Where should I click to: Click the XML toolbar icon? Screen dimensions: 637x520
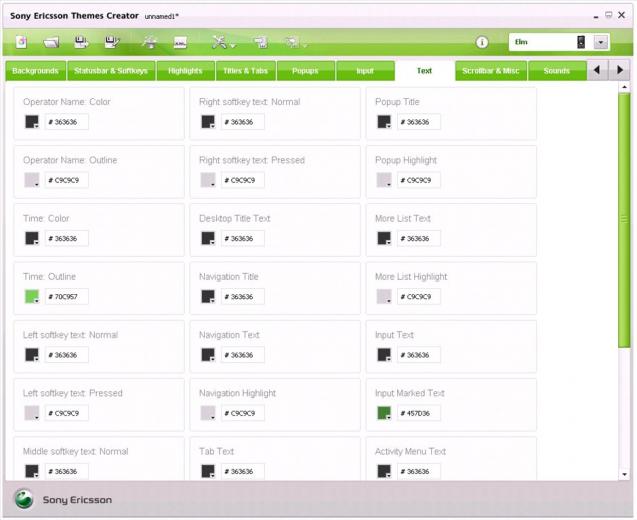click(180, 42)
